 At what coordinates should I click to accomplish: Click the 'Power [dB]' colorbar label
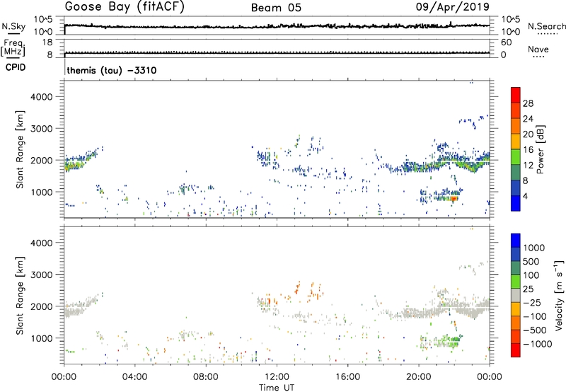click(540, 149)
